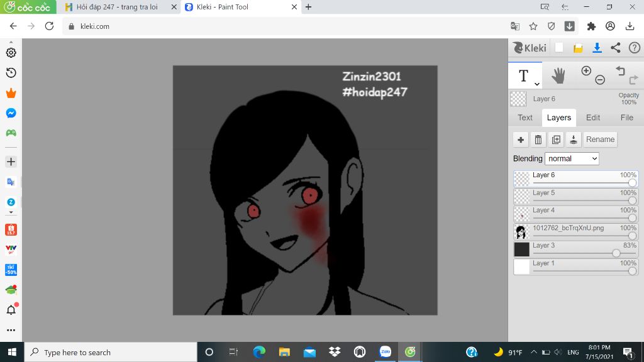The image size is (644, 362).
Task: Go back in browser history
Action: (x=13, y=26)
